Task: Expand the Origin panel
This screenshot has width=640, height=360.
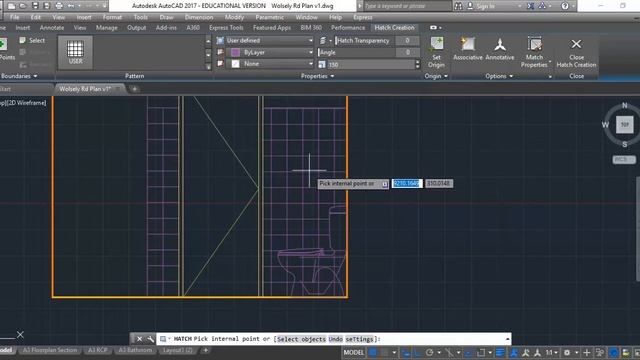Action: pyautogui.click(x=436, y=76)
